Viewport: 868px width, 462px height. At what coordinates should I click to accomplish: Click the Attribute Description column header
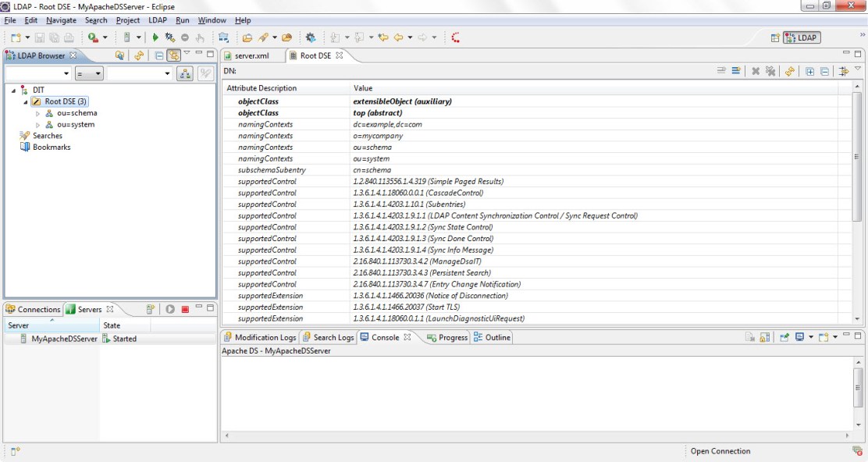(261, 88)
